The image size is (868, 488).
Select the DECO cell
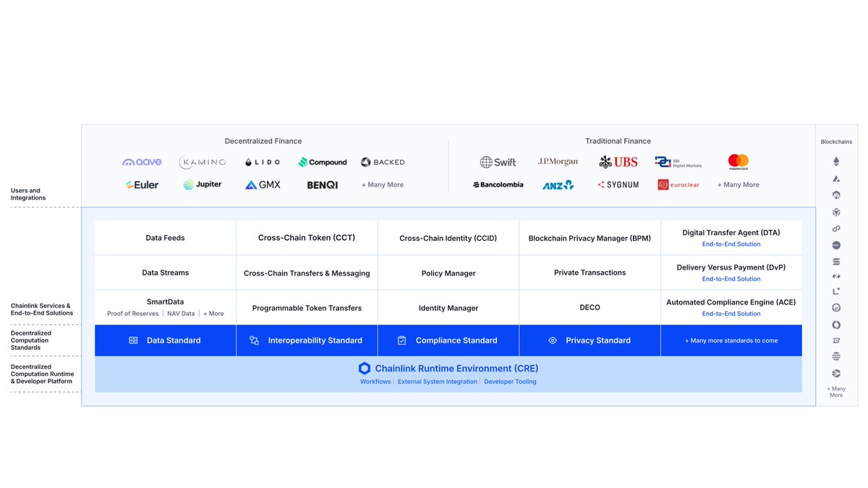point(590,307)
